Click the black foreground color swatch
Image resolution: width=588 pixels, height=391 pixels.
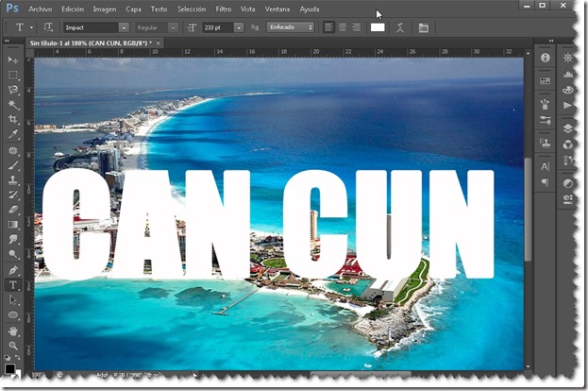(x=9, y=368)
